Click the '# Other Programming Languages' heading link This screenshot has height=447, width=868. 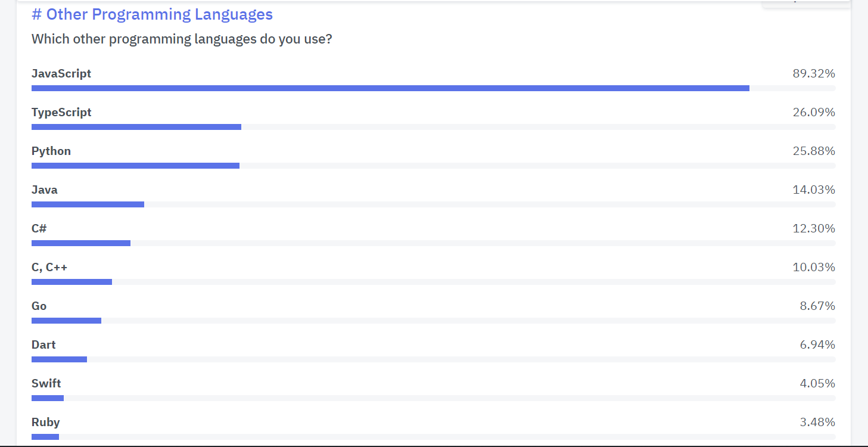click(x=152, y=14)
